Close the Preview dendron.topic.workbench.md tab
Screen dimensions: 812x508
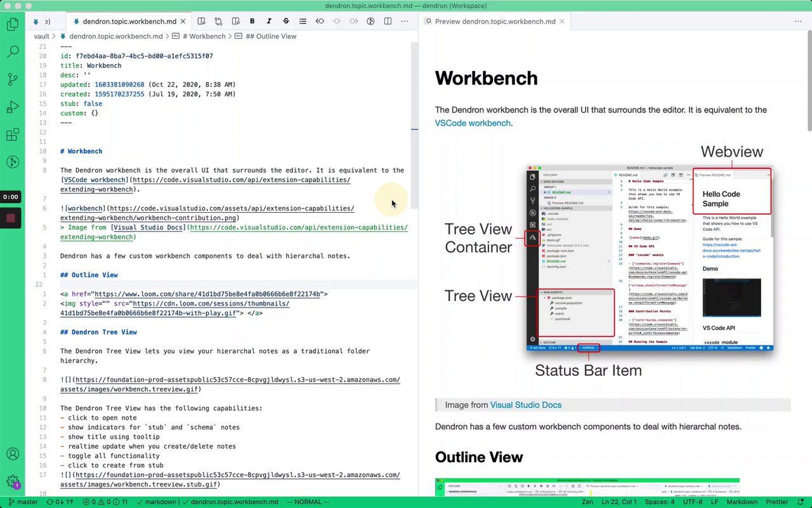click(562, 22)
